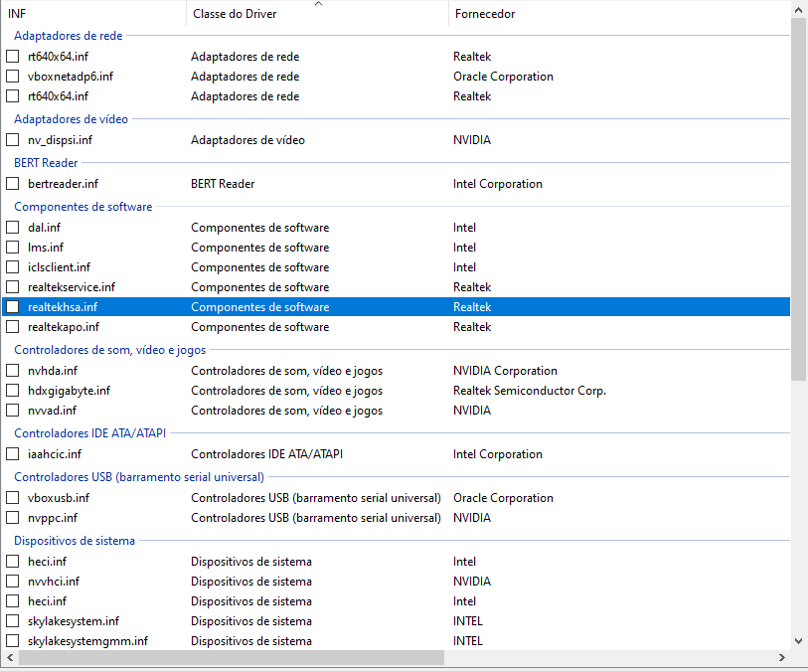This screenshot has width=808, height=672.
Task: Sort by the INF column header
Action: click(x=93, y=14)
